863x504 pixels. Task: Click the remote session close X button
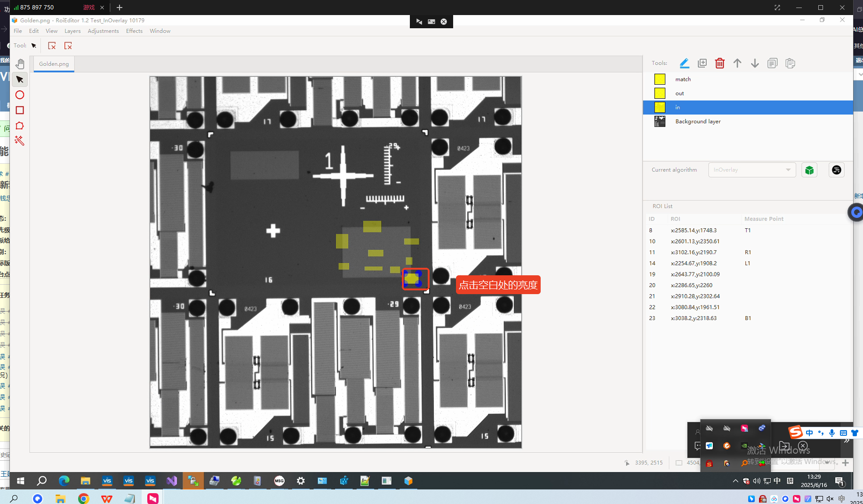[444, 22]
